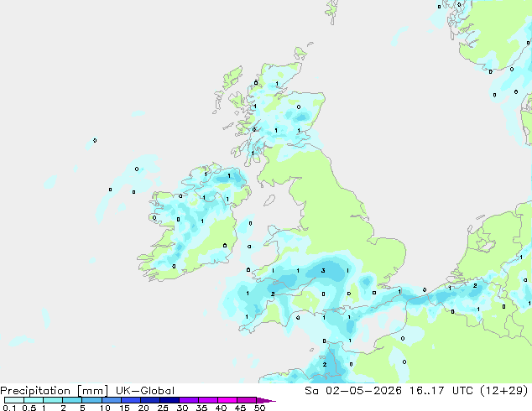Click the "40" legend scale label
The image size is (532, 411).
[x=221, y=408]
